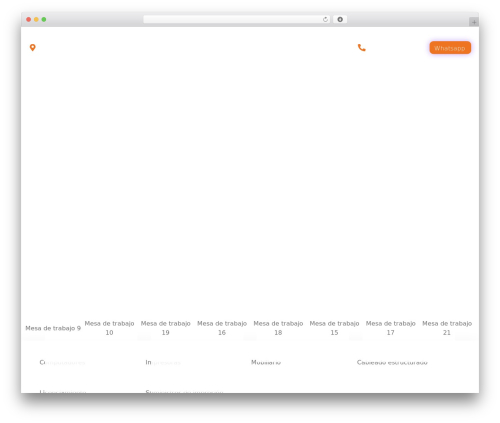
Task: Select Mesa de trabajo 19
Action: pyautogui.click(x=166, y=328)
